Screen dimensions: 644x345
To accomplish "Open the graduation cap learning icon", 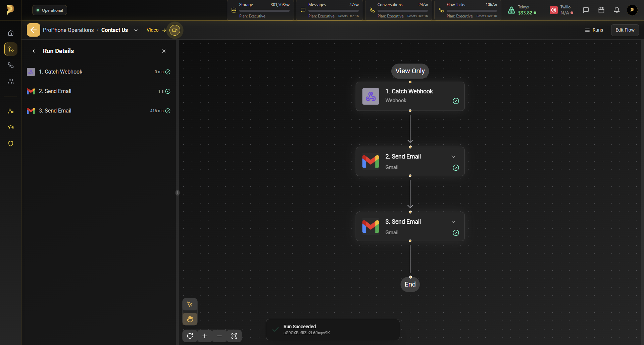I will (11, 127).
